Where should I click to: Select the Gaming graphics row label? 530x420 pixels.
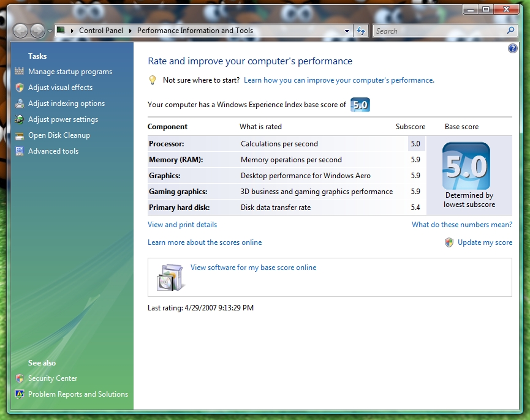(178, 192)
